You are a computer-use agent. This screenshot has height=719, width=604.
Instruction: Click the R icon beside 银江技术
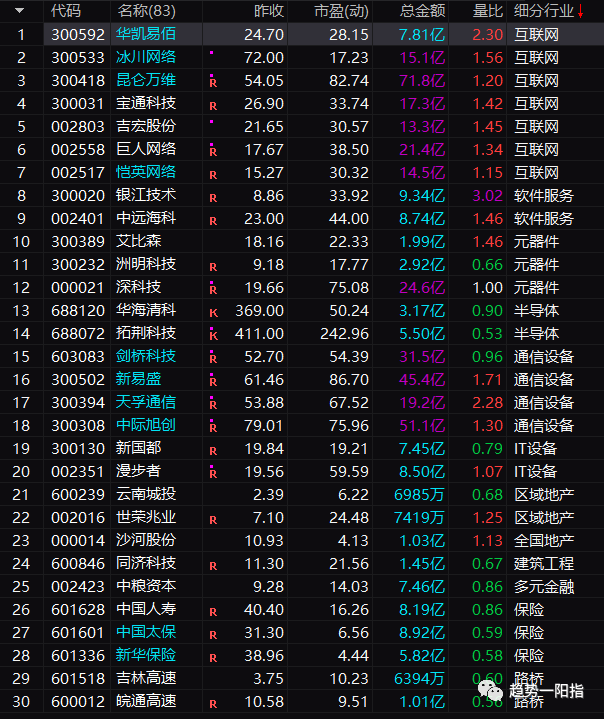point(213,198)
